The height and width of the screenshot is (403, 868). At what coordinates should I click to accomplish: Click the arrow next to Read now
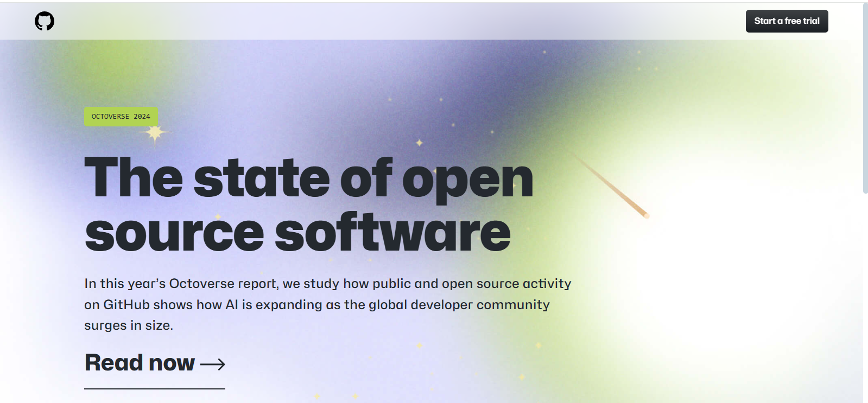(x=213, y=364)
